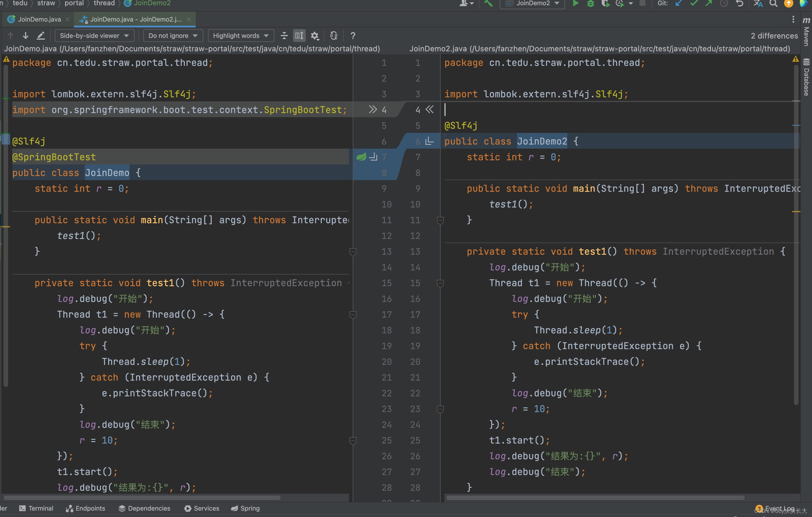
Task: Expand profiler options dropdown arrow
Action: pos(630,4)
